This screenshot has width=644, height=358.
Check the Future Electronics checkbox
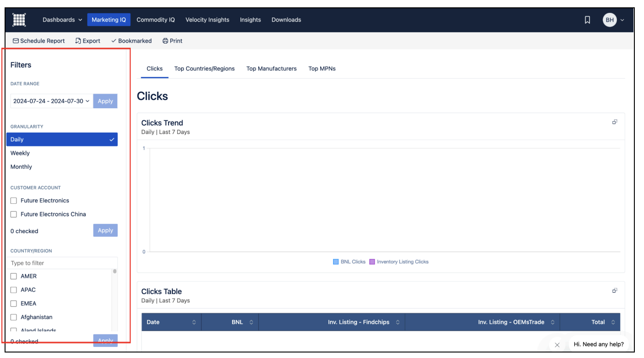[14, 201]
